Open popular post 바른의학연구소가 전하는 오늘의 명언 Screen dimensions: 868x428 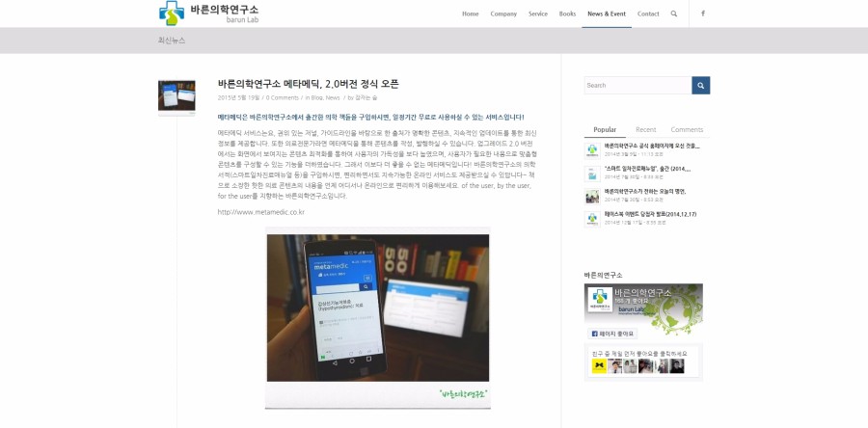coord(645,191)
